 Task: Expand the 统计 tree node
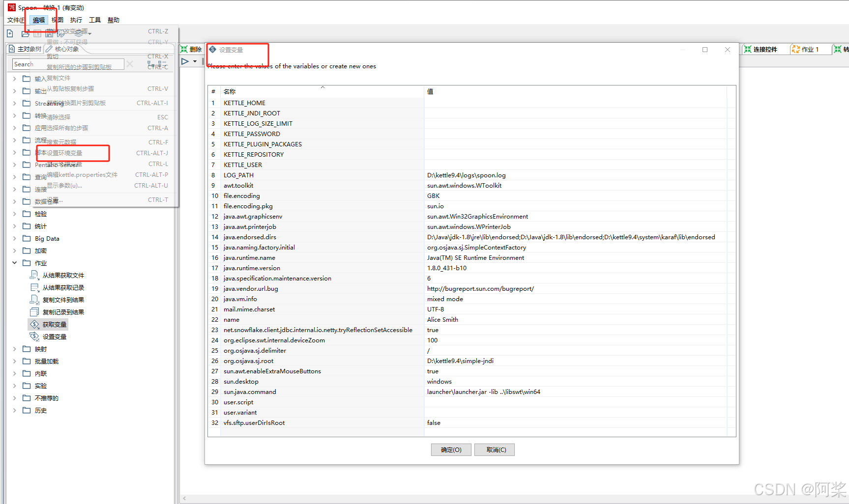(14, 226)
